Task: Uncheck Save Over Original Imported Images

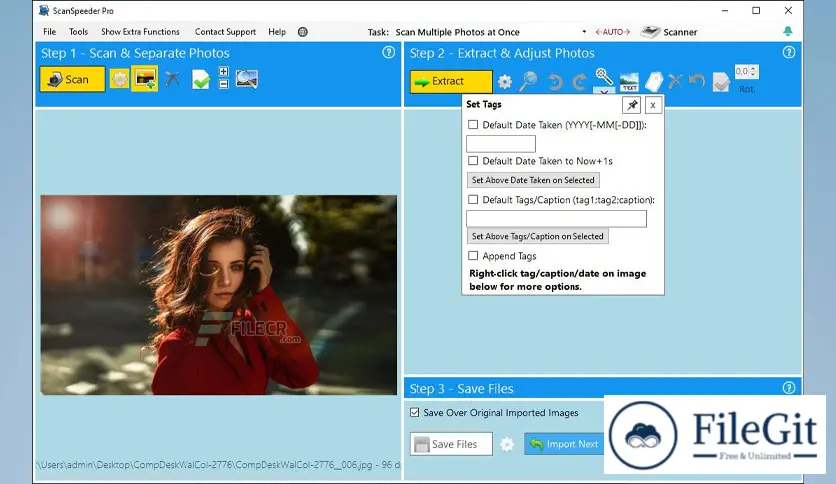Action: click(415, 412)
